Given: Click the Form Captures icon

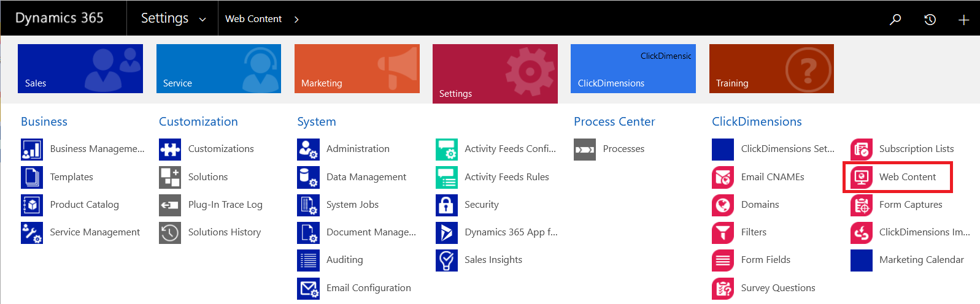Looking at the screenshot, I should coord(862,205).
